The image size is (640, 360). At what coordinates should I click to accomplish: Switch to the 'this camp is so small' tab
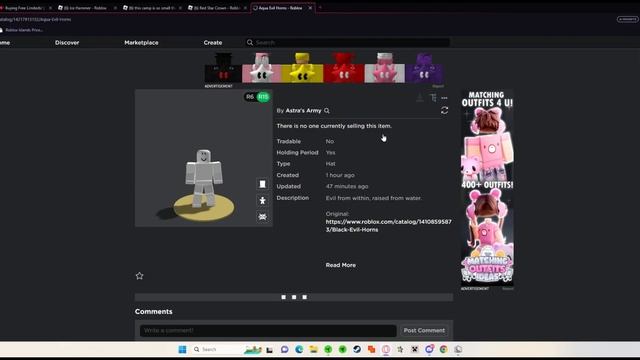tap(151, 8)
